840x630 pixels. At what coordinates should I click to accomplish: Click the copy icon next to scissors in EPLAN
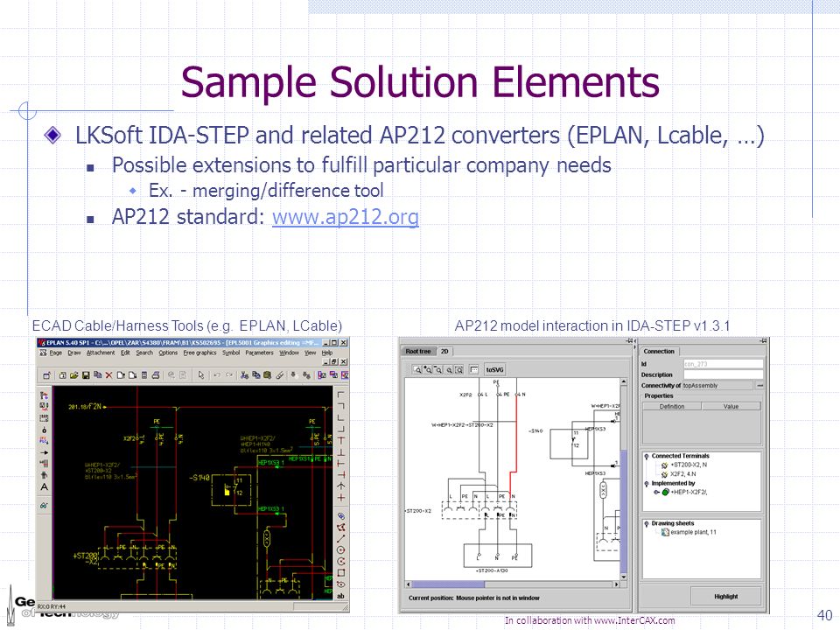[256, 375]
